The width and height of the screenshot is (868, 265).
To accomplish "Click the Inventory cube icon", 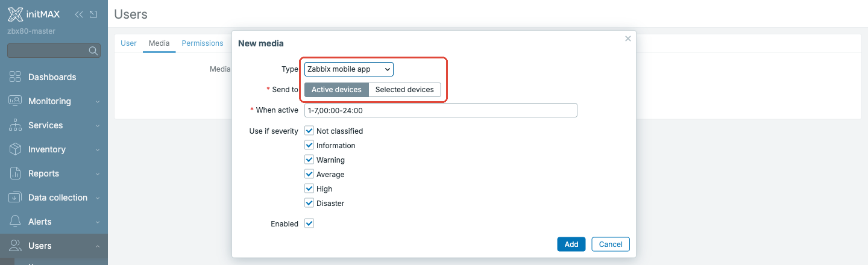I will 15,149.
